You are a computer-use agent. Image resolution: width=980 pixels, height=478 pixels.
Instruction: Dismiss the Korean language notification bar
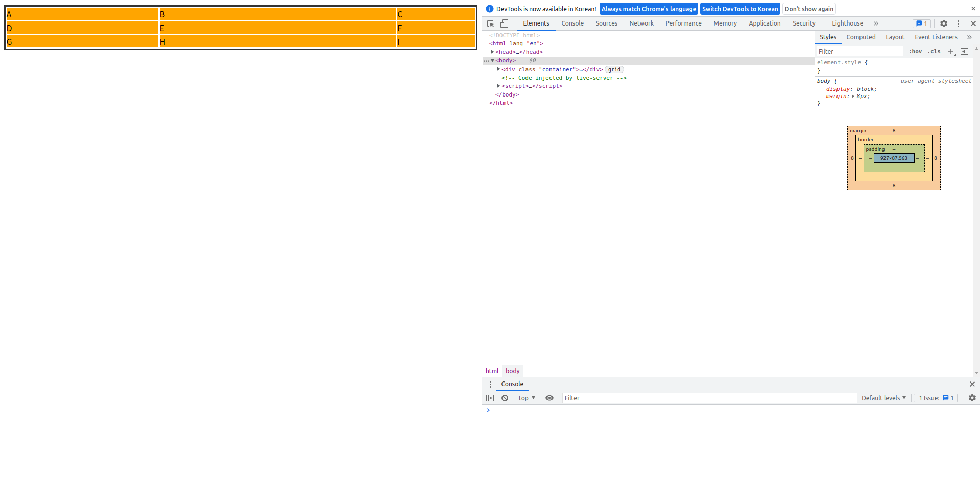point(973,9)
